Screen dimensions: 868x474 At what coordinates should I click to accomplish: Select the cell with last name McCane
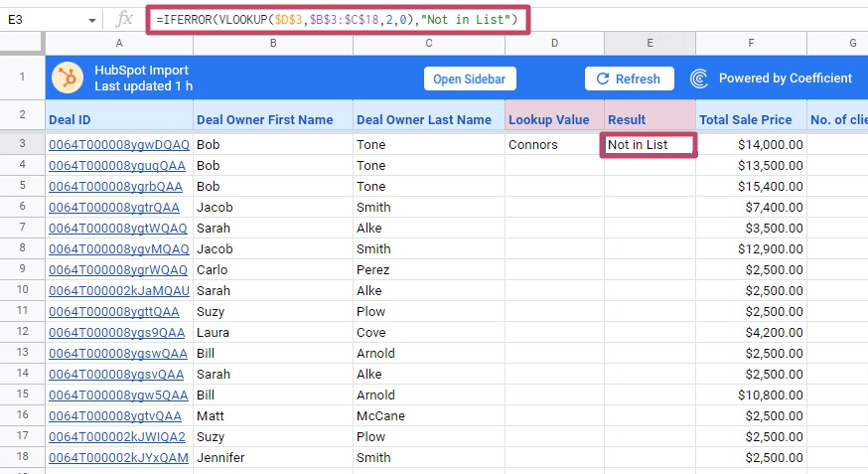pyautogui.click(x=380, y=416)
